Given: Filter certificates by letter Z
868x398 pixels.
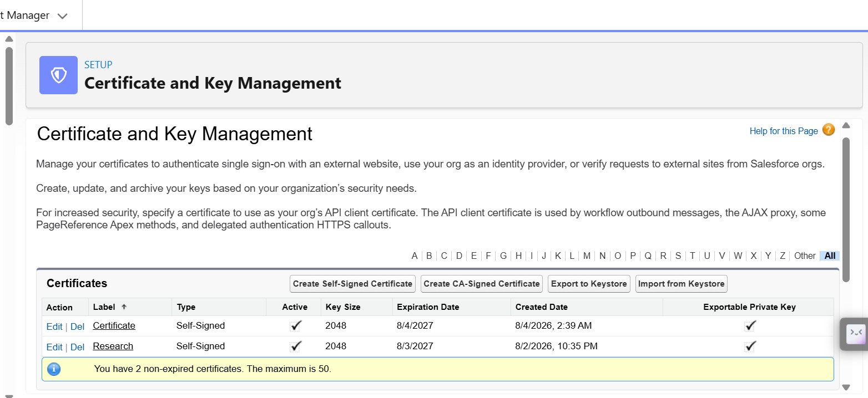Looking at the screenshot, I should [x=783, y=256].
